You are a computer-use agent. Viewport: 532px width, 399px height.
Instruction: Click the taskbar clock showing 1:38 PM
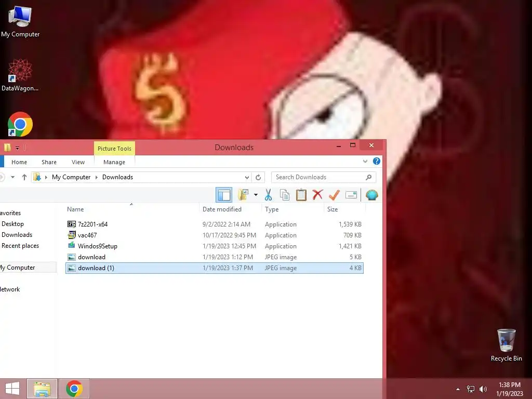(x=510, y=389)
